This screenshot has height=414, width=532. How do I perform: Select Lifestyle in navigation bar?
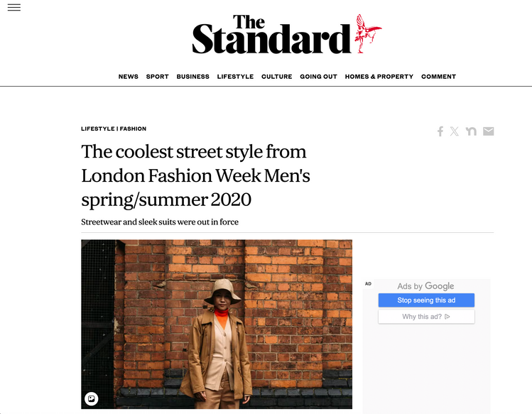pos(235,77)
